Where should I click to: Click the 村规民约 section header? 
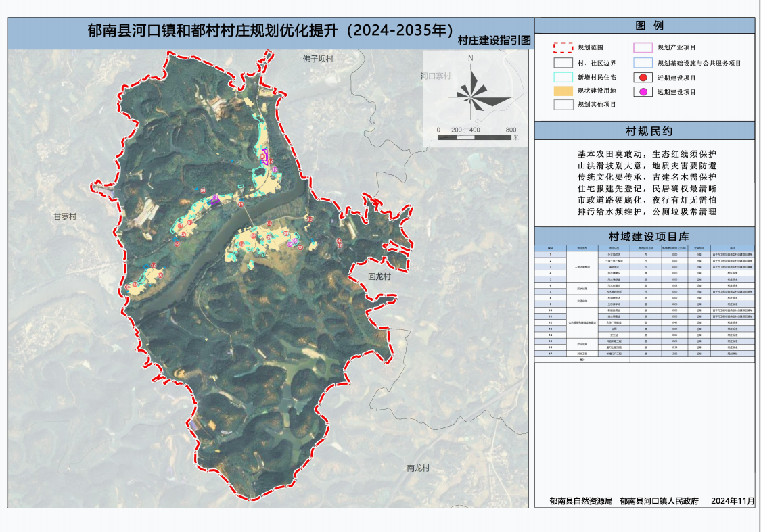coord(644,130)
